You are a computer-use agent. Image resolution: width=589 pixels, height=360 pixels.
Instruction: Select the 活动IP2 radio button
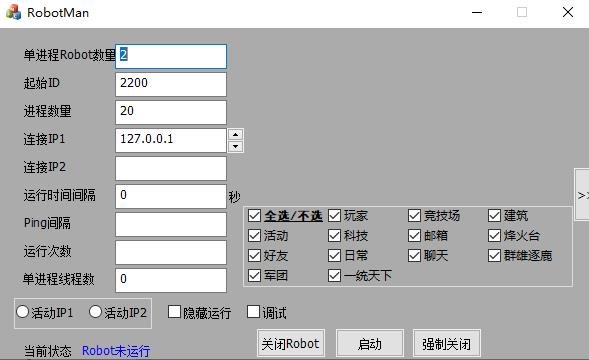point(95,312)
